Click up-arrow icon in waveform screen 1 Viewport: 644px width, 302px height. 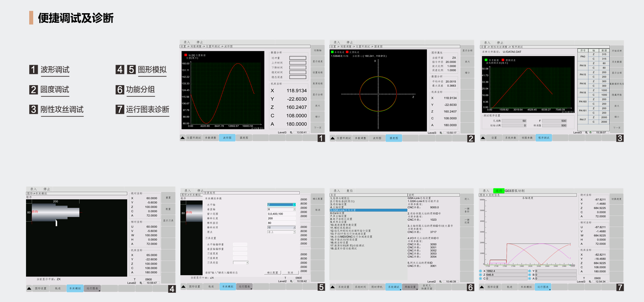tap(183, 138)
